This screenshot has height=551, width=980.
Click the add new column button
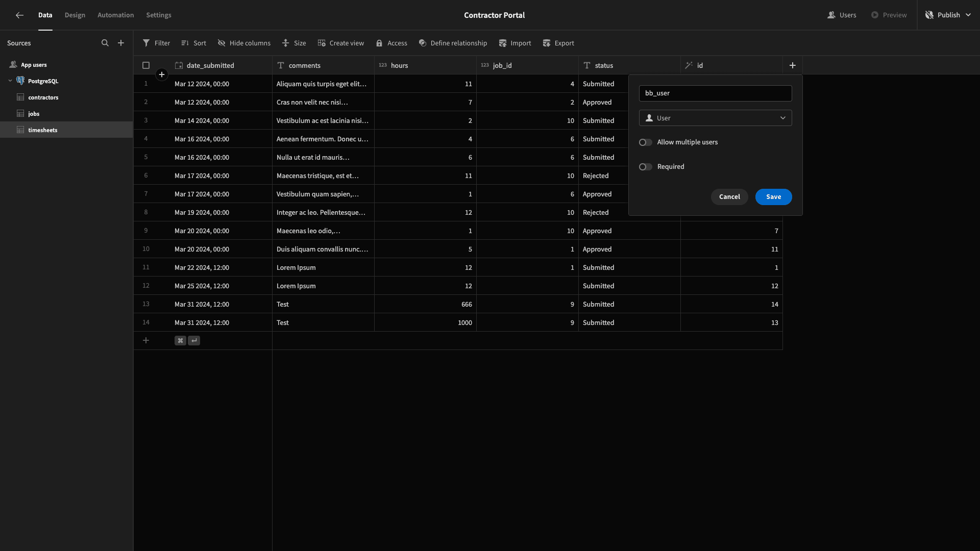click(793, 65)
